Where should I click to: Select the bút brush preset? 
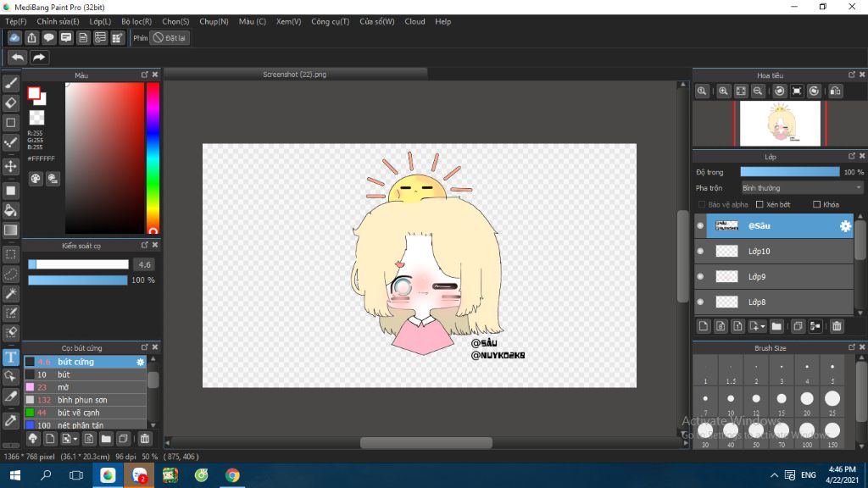(86, 374)
